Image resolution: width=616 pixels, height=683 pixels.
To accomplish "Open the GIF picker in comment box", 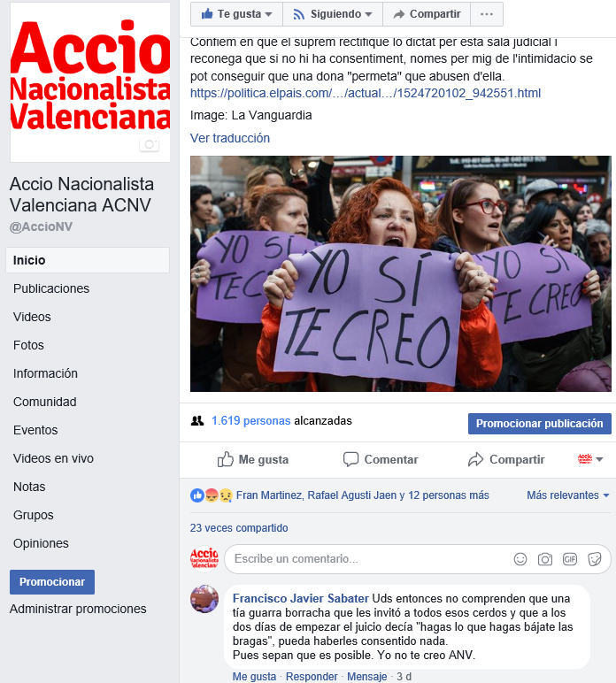I will [569, 559].
